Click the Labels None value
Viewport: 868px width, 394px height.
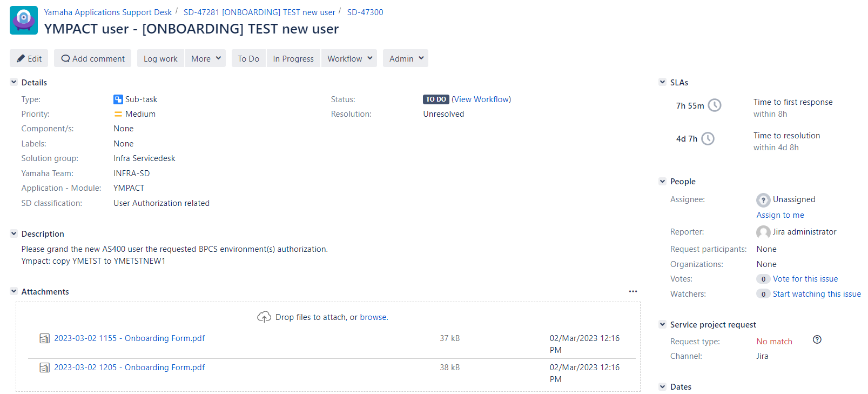pos(123,144)
